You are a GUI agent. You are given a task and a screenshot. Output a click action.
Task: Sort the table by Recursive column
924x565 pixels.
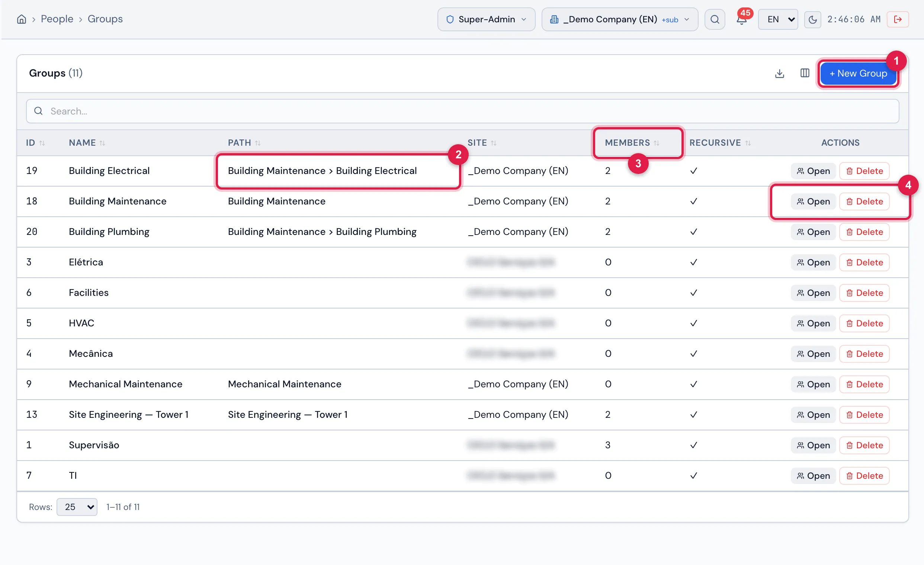[x=720, y=143]
